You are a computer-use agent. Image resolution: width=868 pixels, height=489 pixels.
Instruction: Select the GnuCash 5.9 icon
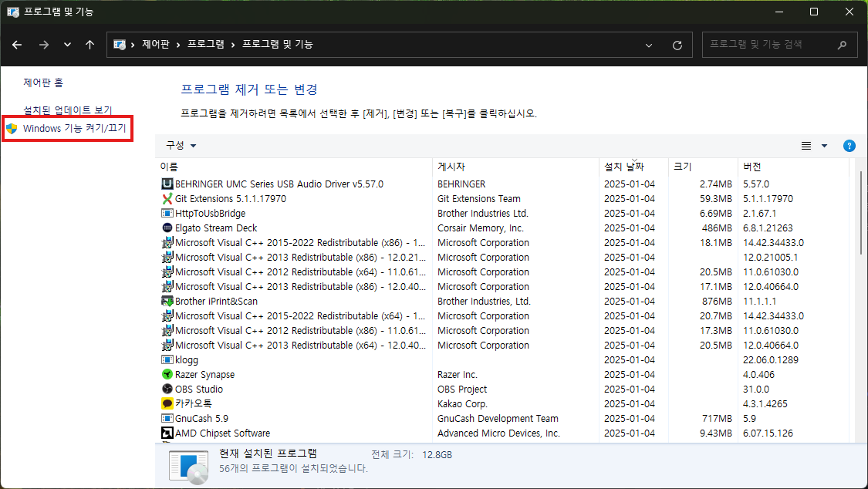pos(167,418)
